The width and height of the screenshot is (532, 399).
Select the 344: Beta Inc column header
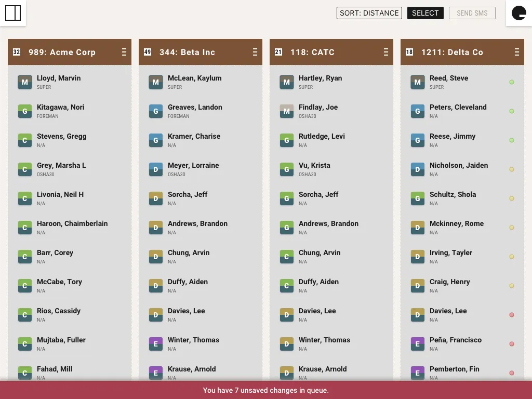tap(201, 52)
